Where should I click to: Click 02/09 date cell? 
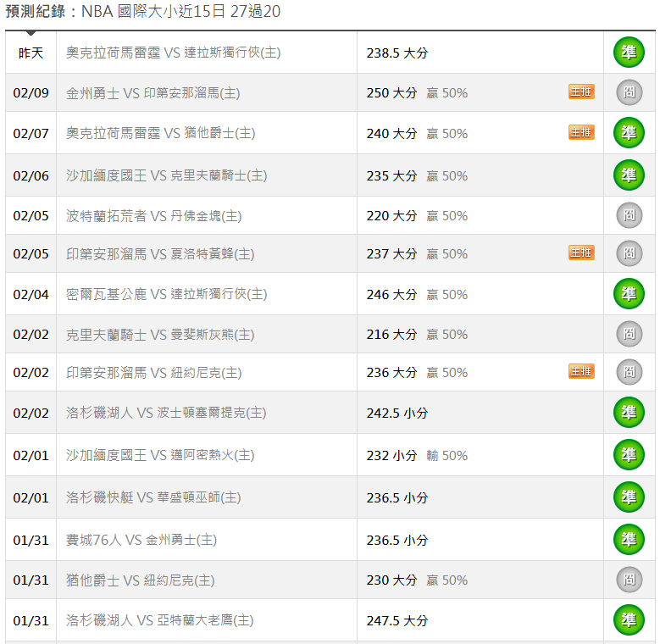31,93
